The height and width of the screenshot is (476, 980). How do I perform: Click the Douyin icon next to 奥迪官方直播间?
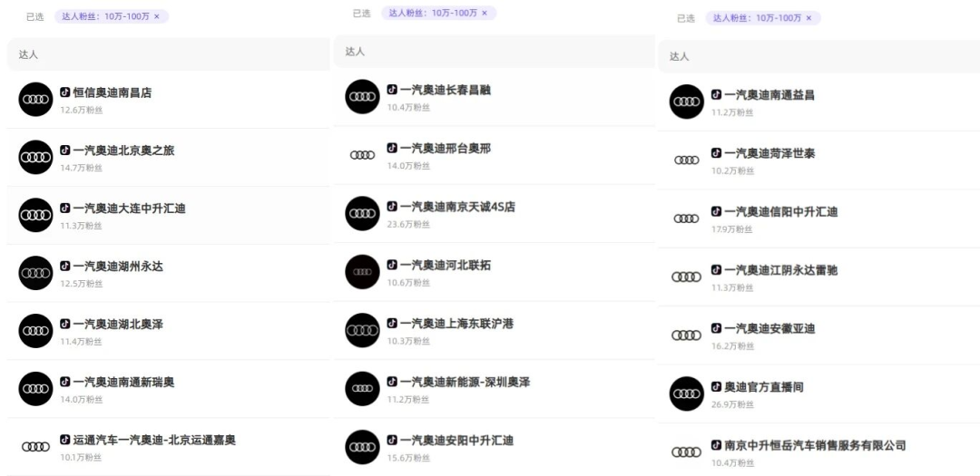point(717,387)
